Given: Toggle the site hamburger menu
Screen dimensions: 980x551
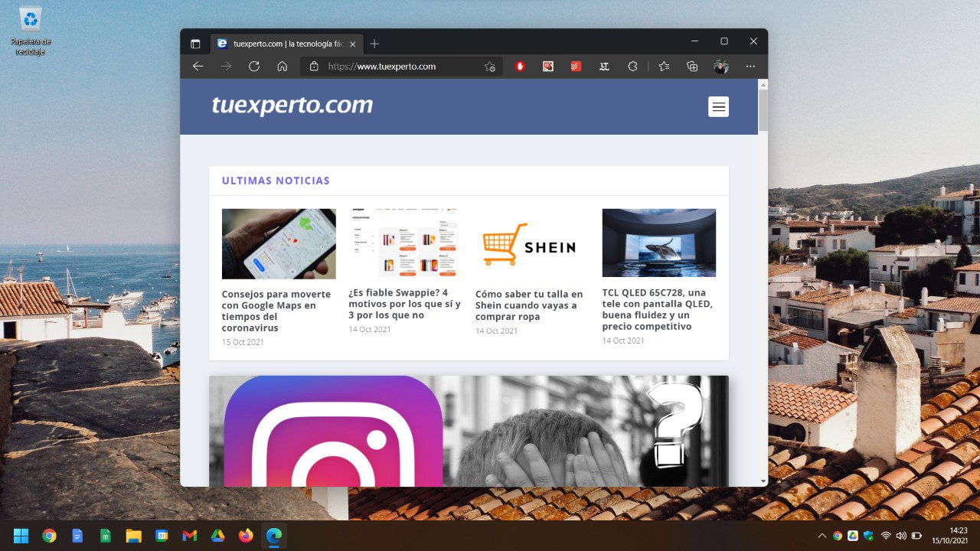Looking at the screenshot, I should pyautogui.click(x=718, y=107).
